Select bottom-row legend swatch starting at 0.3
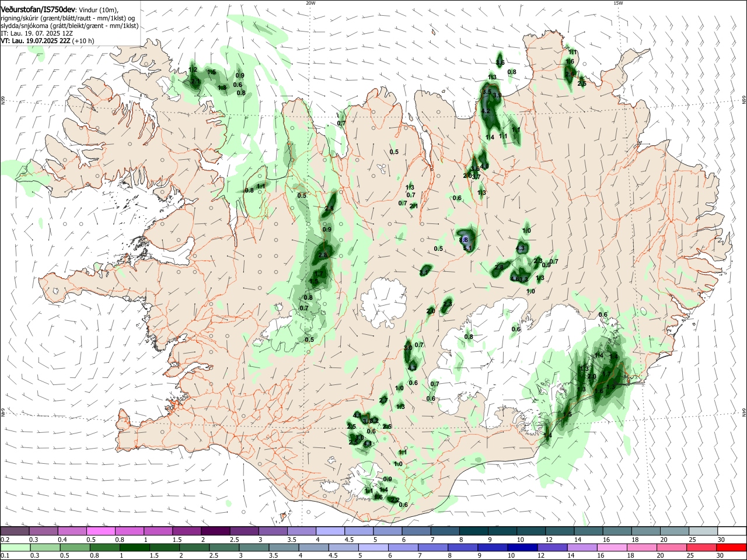This screenshot has height=560, width=747. [x=44, y=547]
